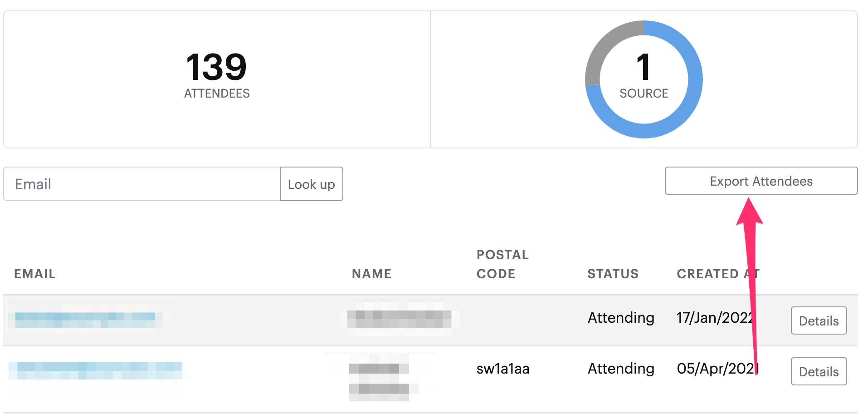Screen dimensions: 868x414
Task: Open Details for the 17/Jan/2022 attendee
Action: (819, 320)
